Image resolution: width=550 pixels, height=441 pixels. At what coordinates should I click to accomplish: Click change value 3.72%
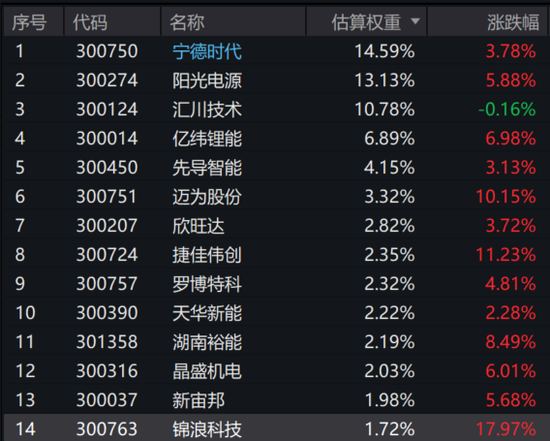(x=511, y=226)
